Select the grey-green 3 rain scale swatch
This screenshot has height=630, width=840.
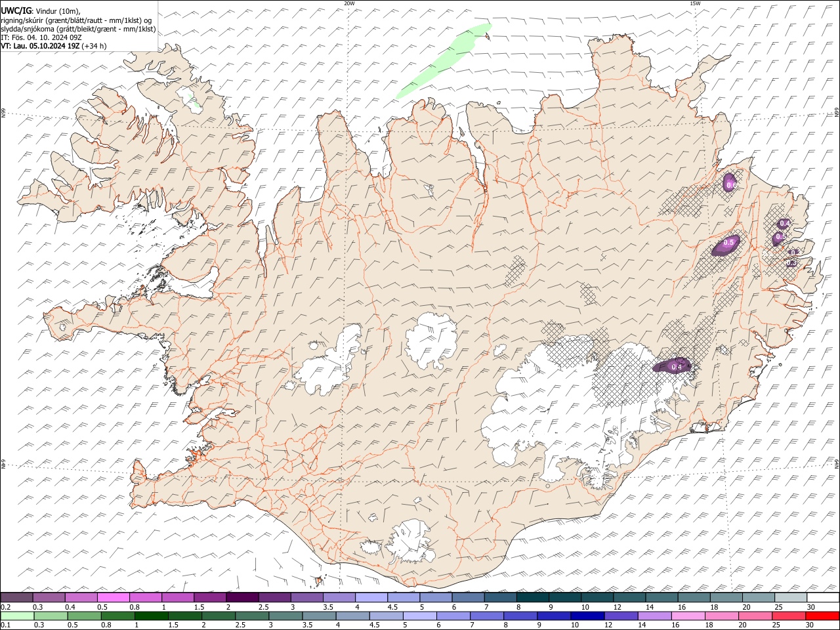tap(285, 616)
